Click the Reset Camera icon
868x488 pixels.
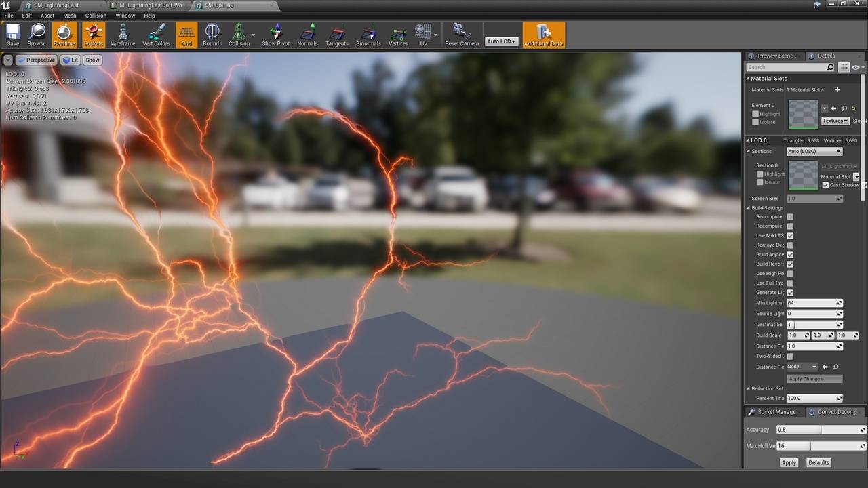click(462, 35)
